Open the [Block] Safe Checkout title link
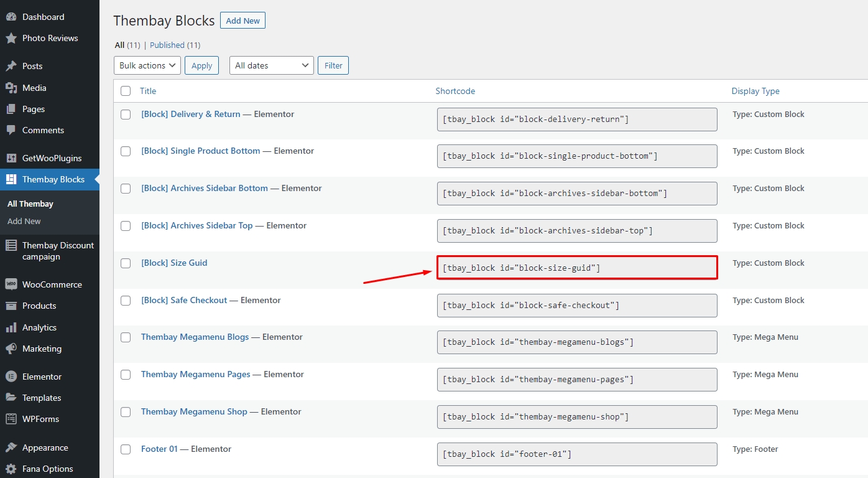Image resolution: width=868 pixels, height=478 pixels. click(x=184, y=300)
